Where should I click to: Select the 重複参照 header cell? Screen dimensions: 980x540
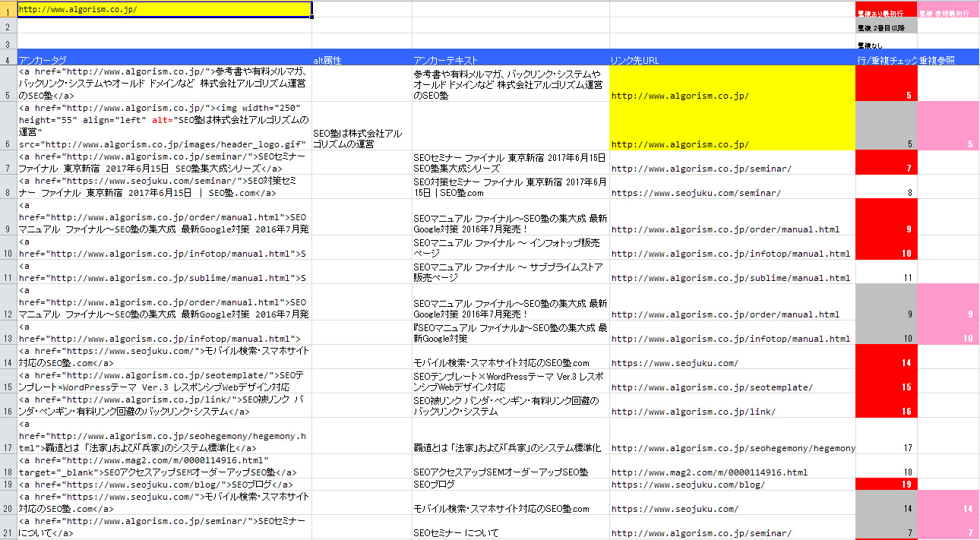coord(948,58)
